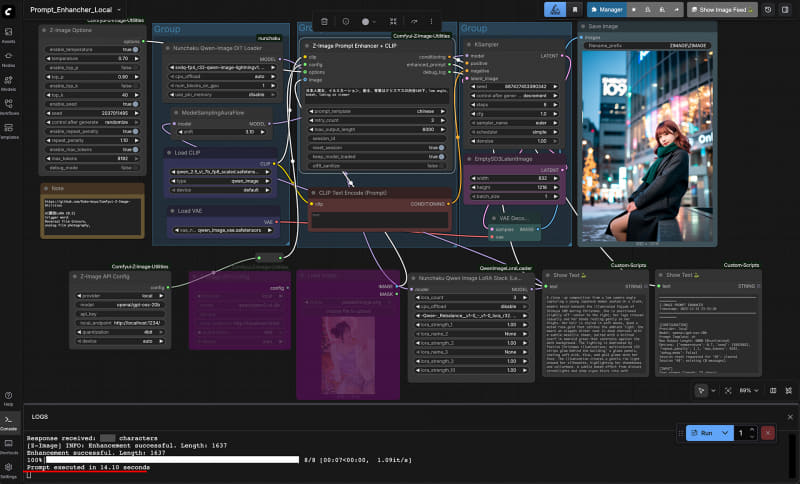Open the Shortcuts sidebar icon

tap(9, 446)
